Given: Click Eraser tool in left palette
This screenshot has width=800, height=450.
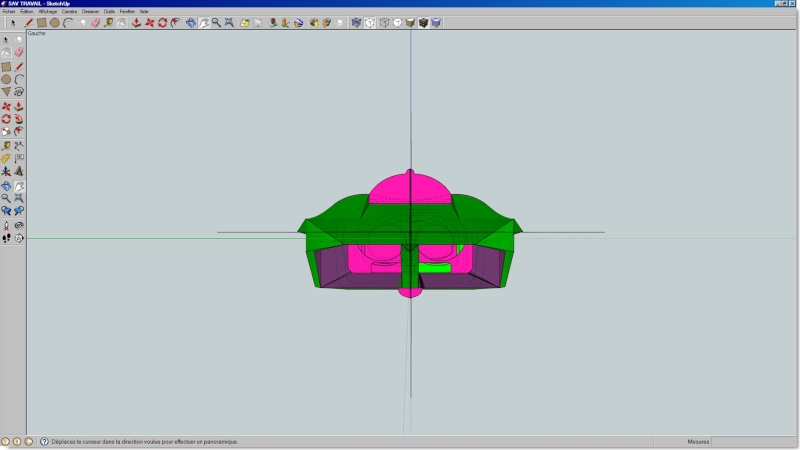Looking at the screenshot, I should pos(19,52).
